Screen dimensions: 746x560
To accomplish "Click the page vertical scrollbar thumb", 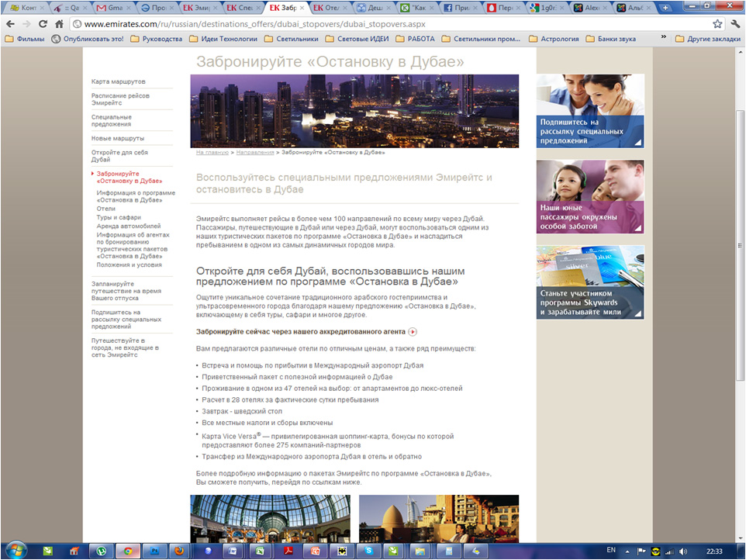I will (739, 246).
